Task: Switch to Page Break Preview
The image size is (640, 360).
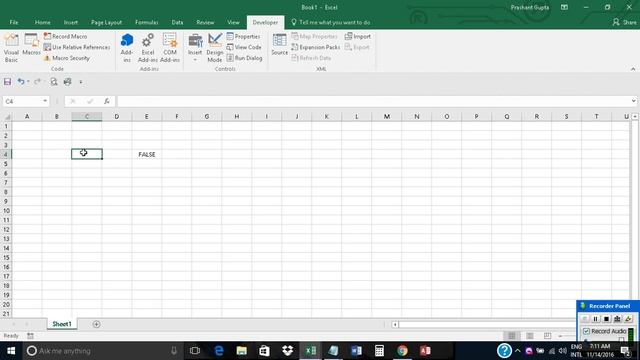Action: (547, 336)
